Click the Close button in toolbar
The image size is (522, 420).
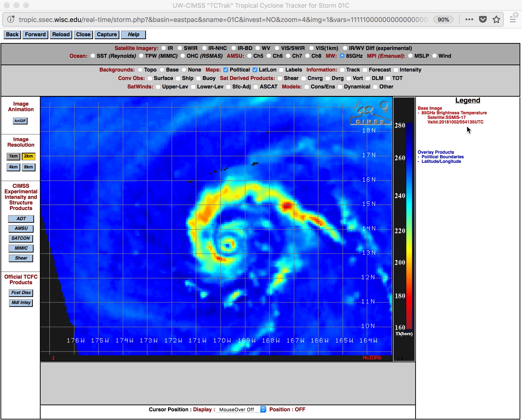pos(83,35)
